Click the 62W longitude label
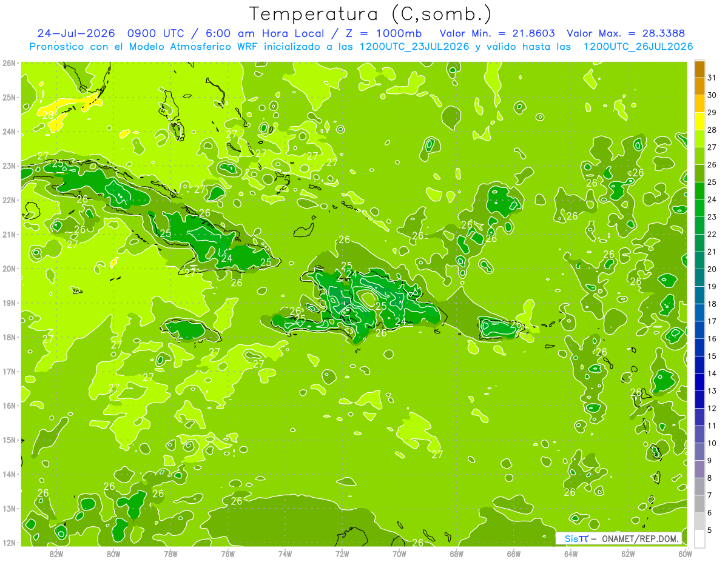This screenshot has width=728, height=562. click(x=628, y=554)
